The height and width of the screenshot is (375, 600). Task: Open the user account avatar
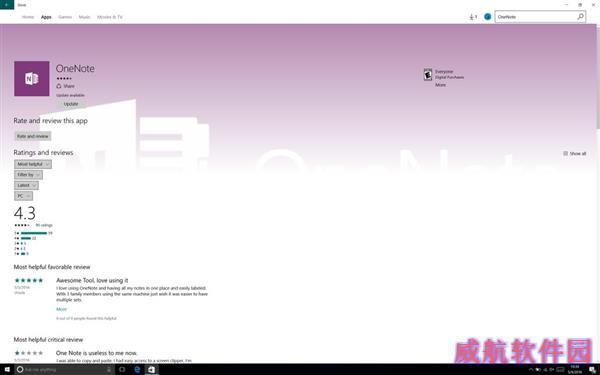[x=488, y=17]
